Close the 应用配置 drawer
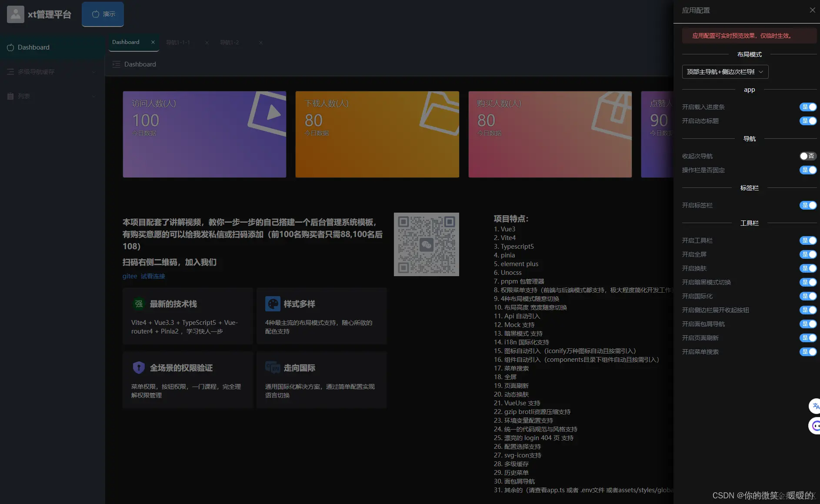This screenshot has height=504, width=820. 812,10
